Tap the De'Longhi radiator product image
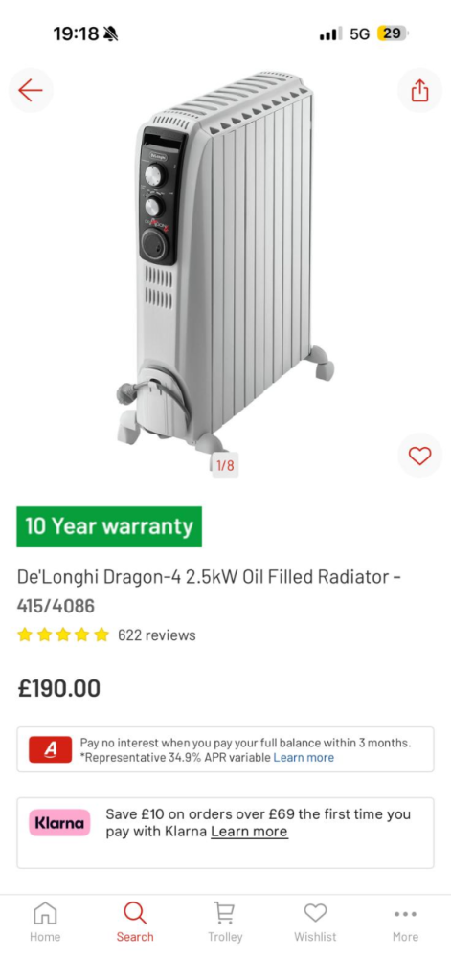The height and width of the screenshot is (980, 451). point(225,262)
